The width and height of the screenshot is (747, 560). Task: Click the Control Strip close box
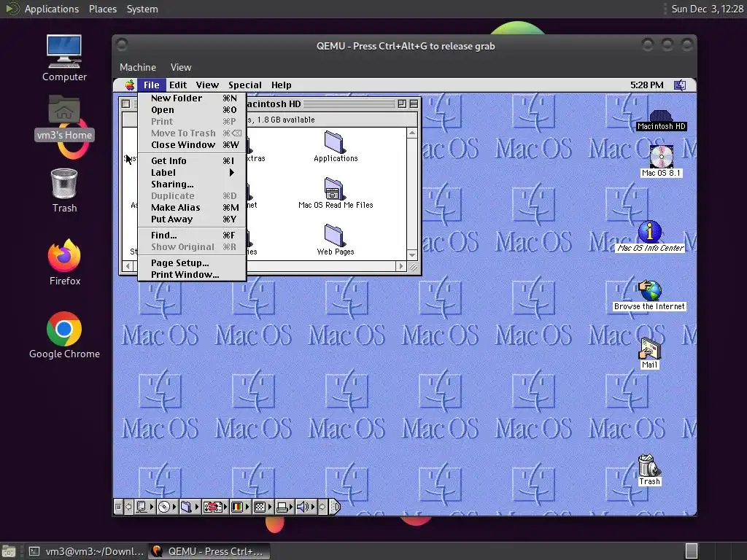[x=118, y=507]
